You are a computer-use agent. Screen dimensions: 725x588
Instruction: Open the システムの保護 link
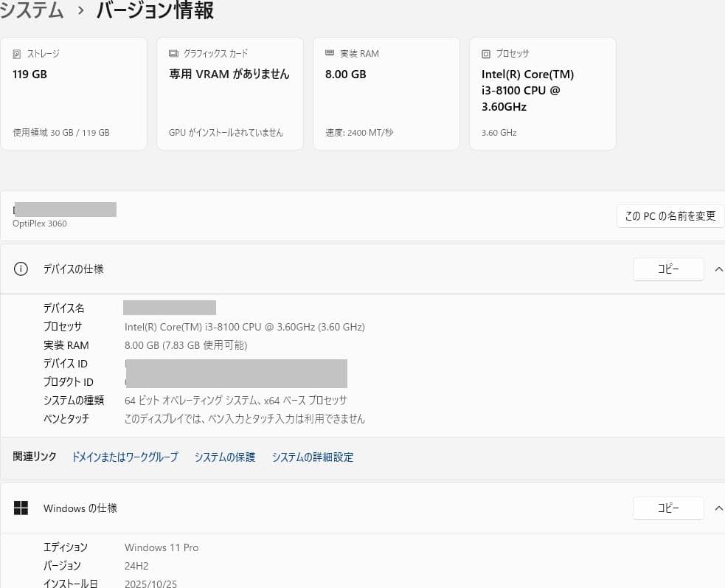tap(225, 457)
